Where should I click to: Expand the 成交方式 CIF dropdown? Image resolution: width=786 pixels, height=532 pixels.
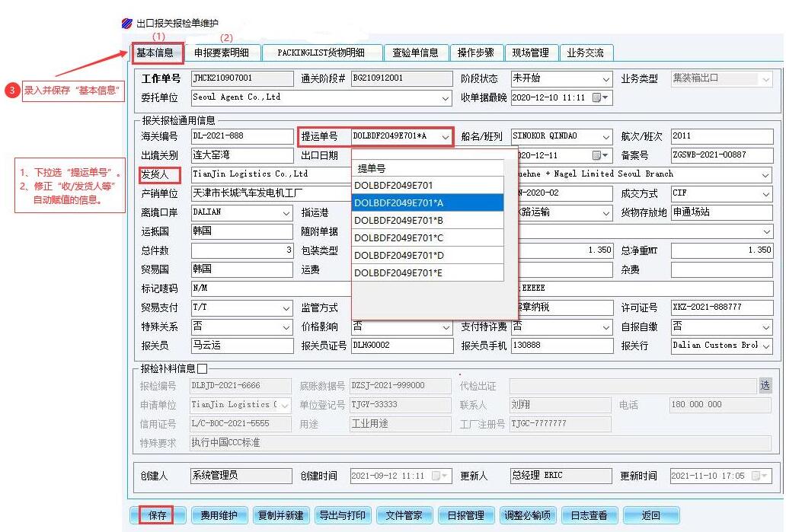(765, 194)
